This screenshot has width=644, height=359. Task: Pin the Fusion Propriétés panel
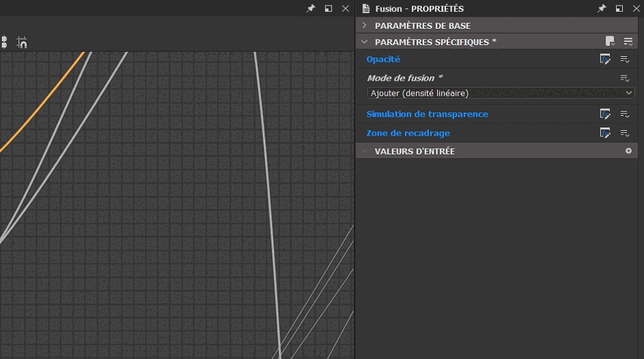602,9
